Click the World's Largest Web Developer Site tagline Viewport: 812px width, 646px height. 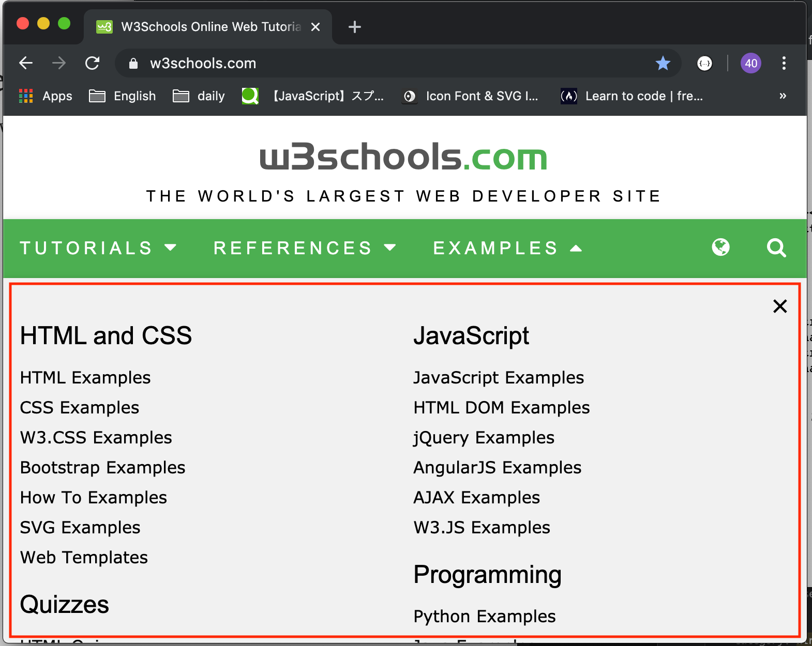(x=403, y=196)
